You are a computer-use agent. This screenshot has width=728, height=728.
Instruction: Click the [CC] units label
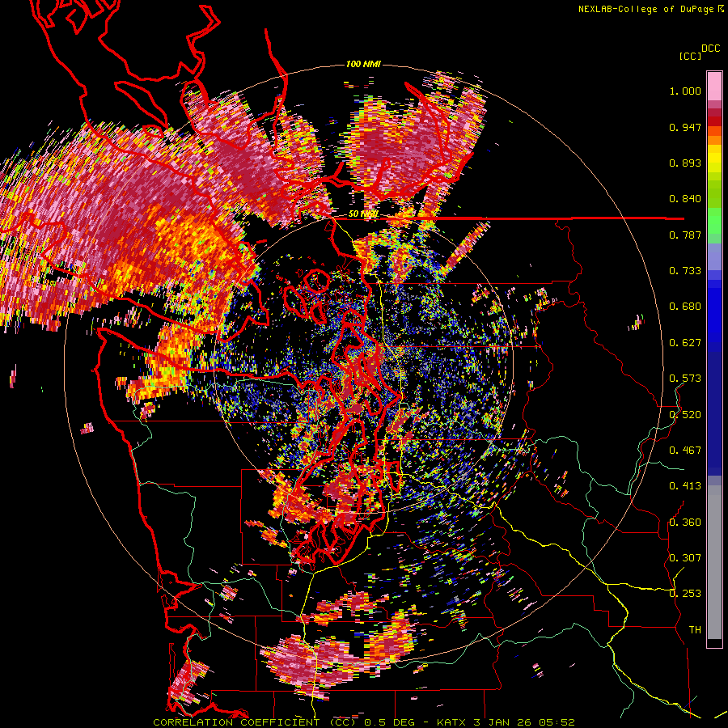coord(690,56)
